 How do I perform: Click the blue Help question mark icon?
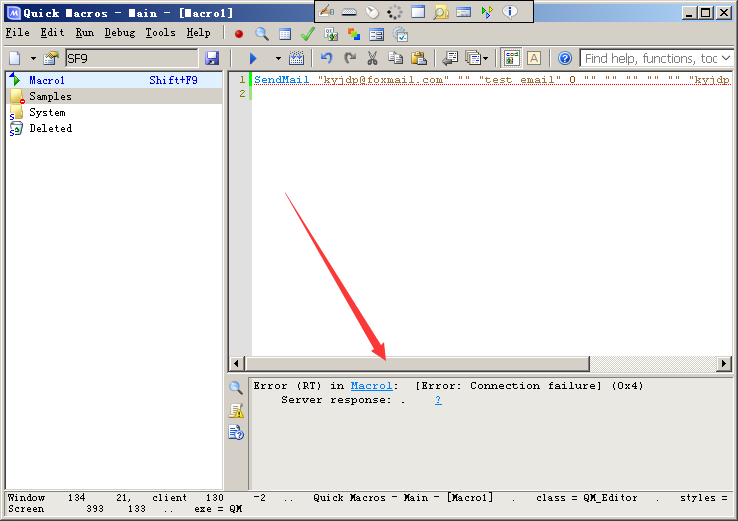pos(565,59)
